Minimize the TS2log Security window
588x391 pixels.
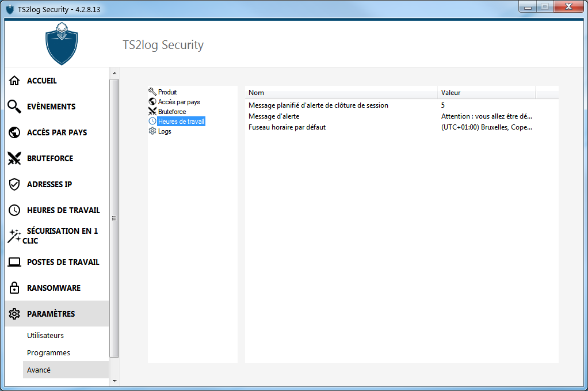(x=528, y=7)
